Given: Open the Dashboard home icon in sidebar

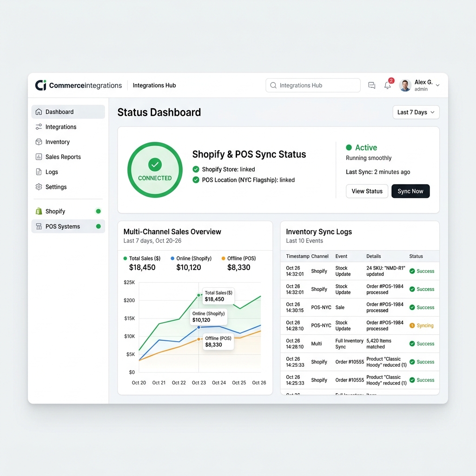Looking at the screenshot, I should (x=39, y=112).
